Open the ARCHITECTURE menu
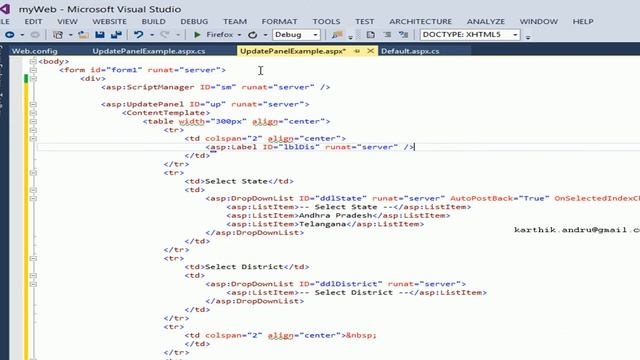This screenshot has width=640, height=360. coord(420,21)
